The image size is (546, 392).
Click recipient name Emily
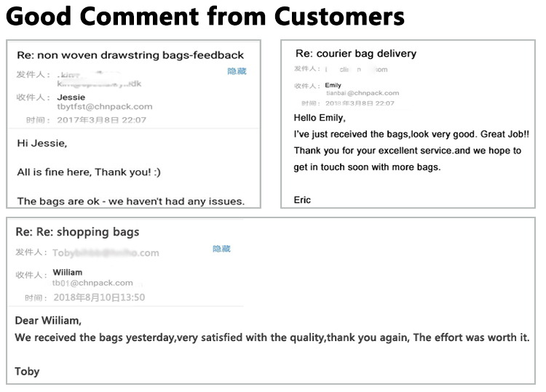pyautogui.click(x=333, y=85)
